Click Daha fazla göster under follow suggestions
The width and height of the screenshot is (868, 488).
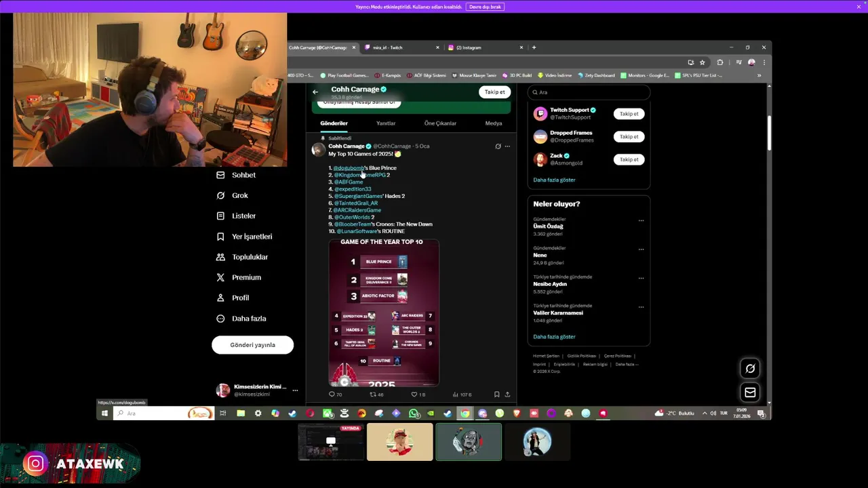(554, 180)
